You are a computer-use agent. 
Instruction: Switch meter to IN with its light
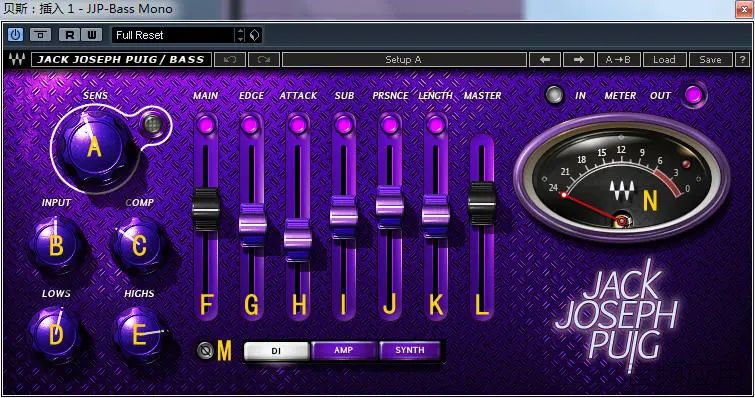554,95
